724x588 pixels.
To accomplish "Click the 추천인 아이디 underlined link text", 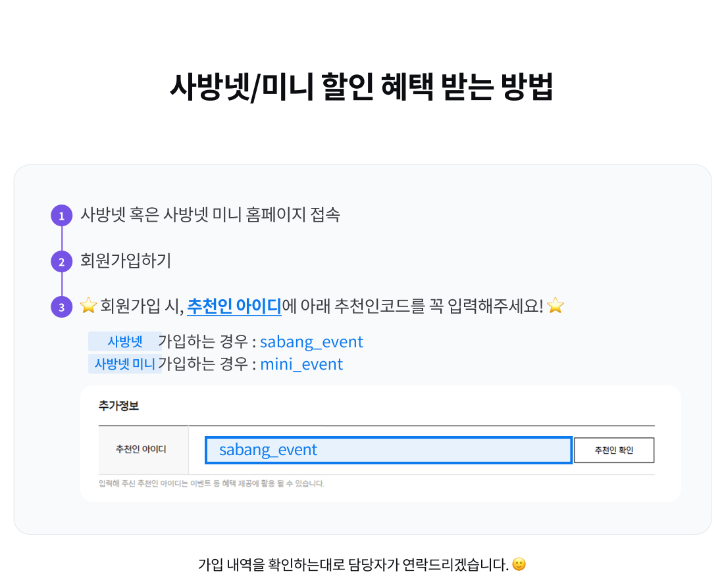I will pyautogui.click(x=234, y=306).
